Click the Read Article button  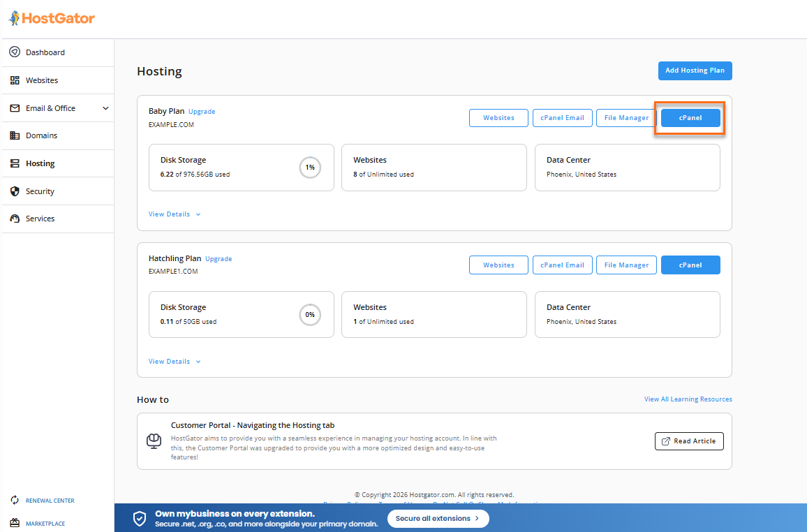click(x=689, y=441)
